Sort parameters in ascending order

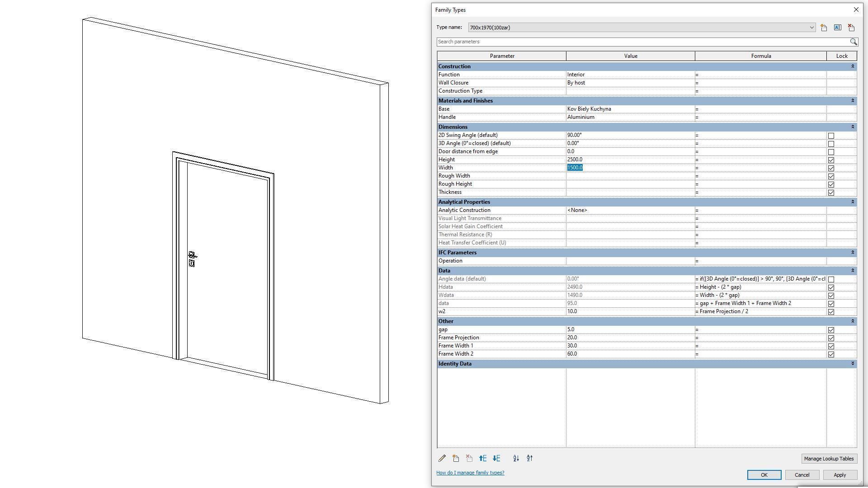click(516, 458)
